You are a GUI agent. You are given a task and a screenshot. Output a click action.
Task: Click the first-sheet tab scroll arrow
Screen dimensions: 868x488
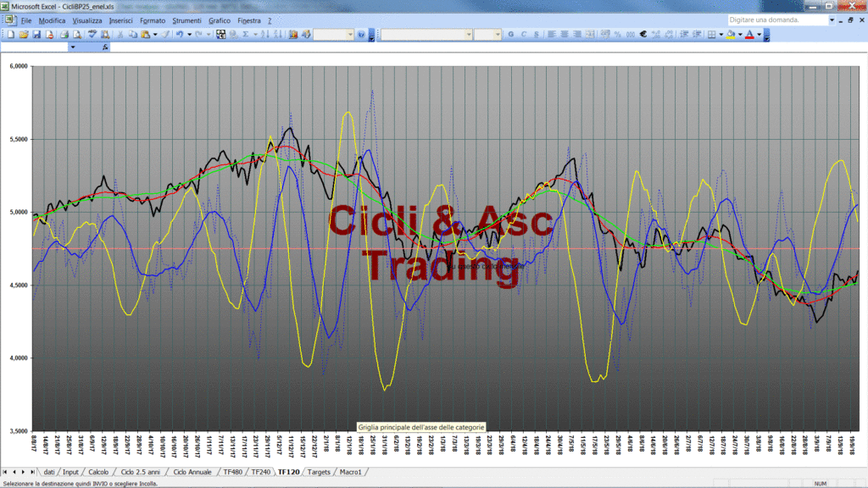pos(5,472)
